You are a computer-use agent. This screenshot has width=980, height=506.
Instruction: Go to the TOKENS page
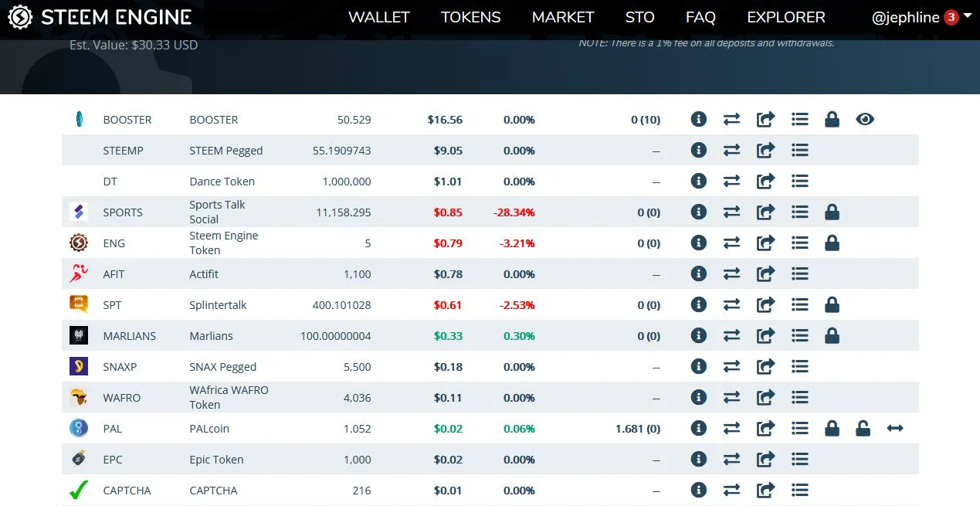[x=471, y=17]
